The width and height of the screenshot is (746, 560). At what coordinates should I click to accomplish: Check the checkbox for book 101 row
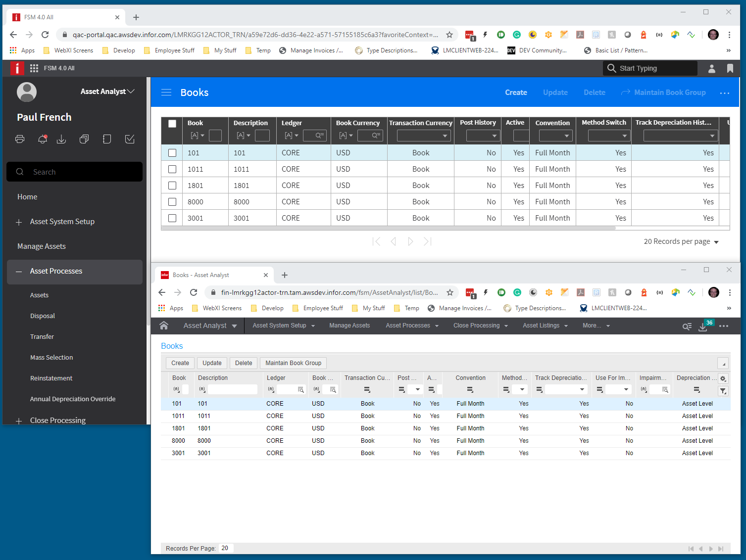tap(172, 153)
